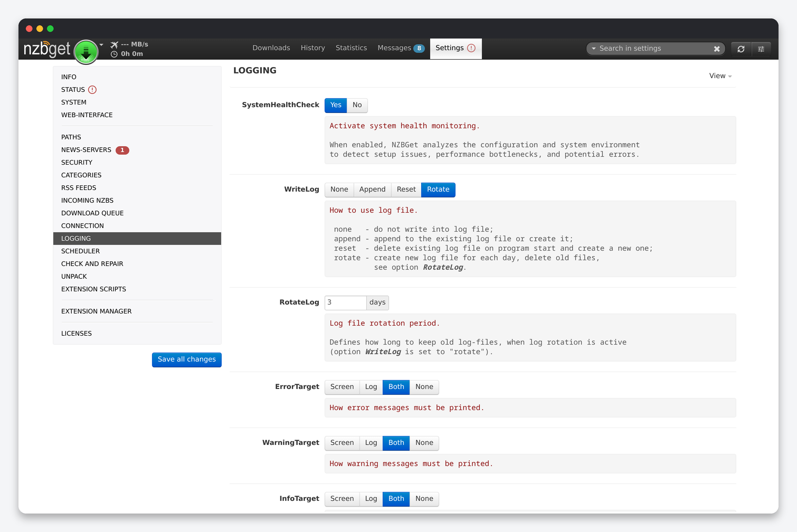This screenshot has height=532, width=797.
Task: Click the speed limit plane icon
Action: [x=114, y=44]
